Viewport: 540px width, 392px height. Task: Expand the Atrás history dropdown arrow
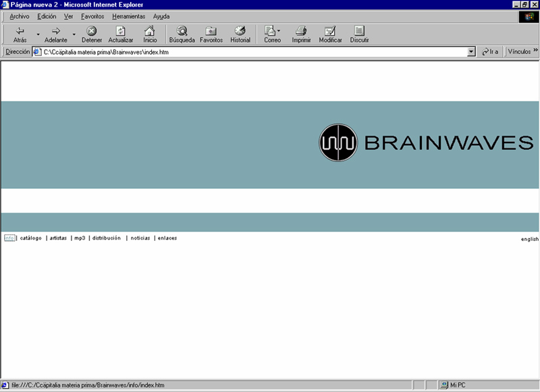coord(38,34)
